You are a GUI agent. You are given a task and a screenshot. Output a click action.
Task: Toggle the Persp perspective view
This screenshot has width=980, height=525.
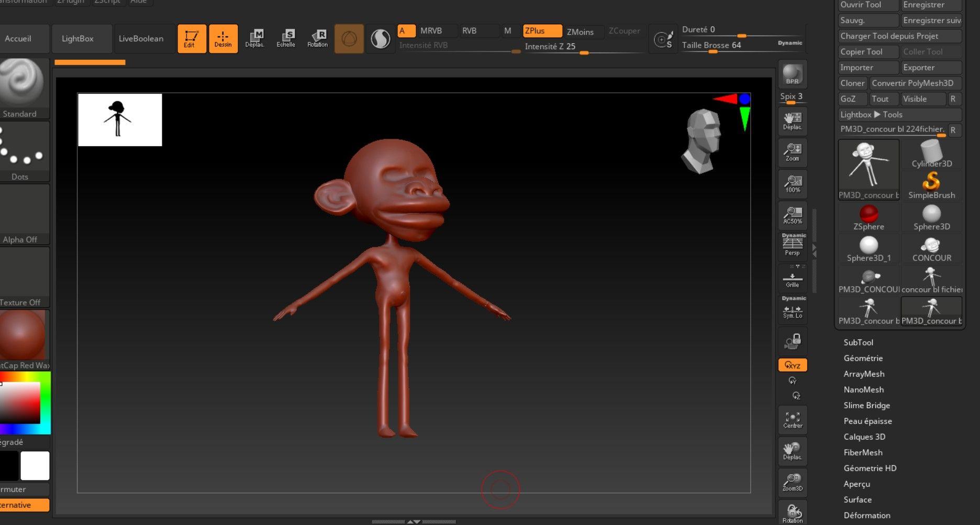click(793, 245)
